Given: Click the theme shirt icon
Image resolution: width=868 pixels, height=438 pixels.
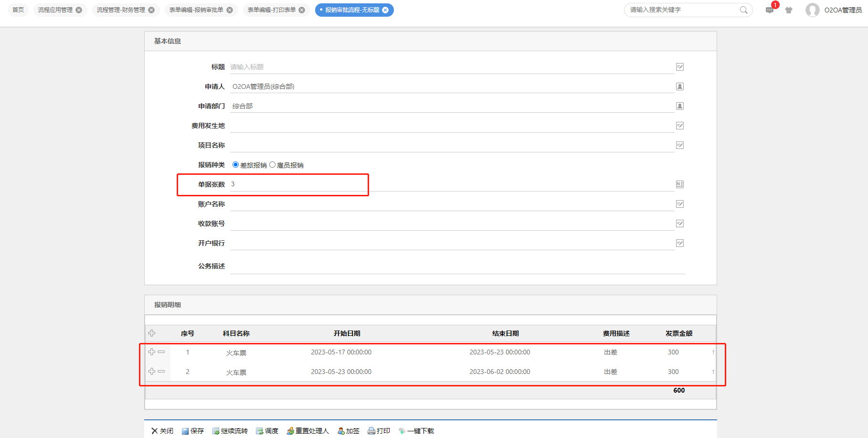Looking at the screenshot, I should tap(789, 10).
